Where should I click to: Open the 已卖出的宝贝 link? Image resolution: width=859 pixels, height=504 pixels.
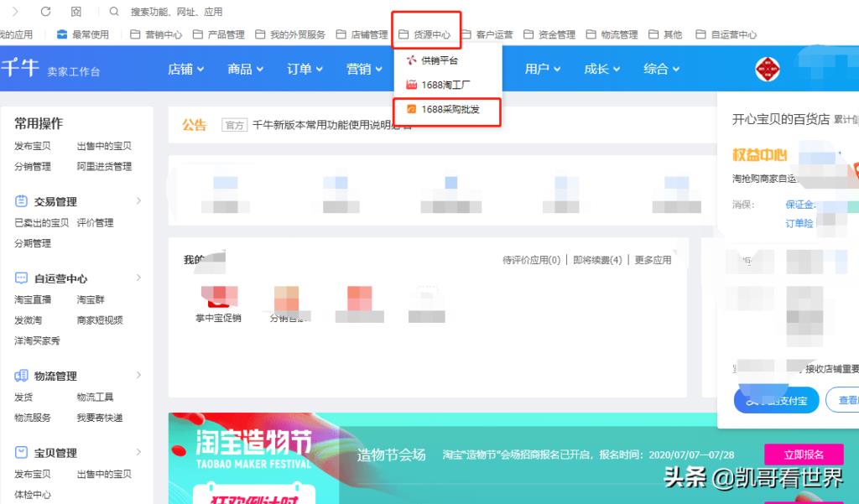pyautogui.click(x=42, y=223)
